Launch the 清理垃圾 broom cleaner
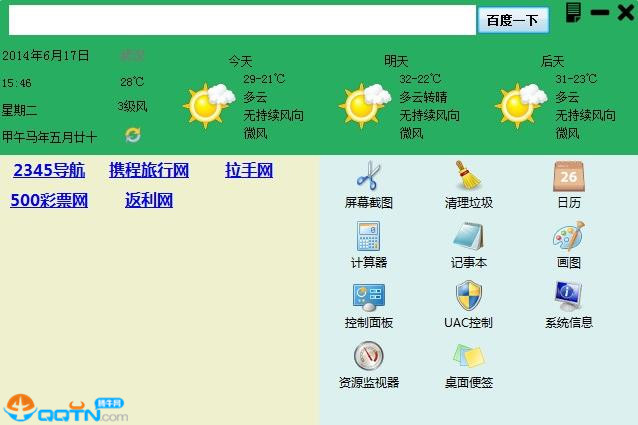 (468, 177)
